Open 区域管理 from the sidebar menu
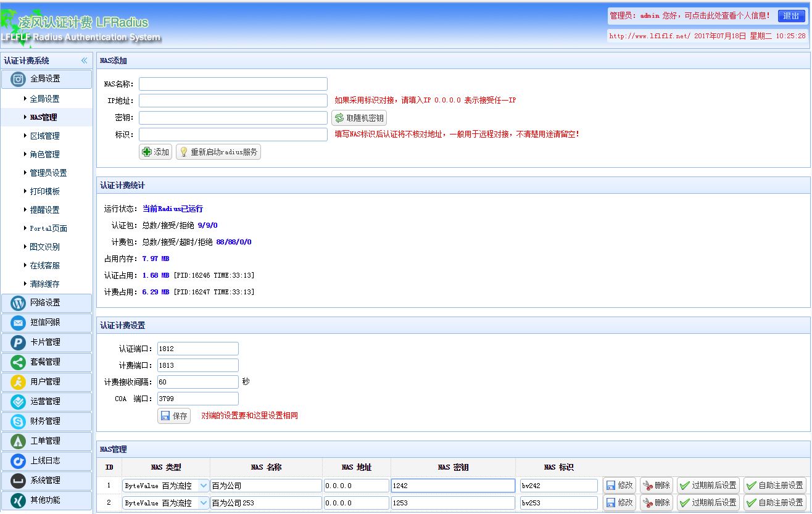Viewport: 812px width, 514px height. [x=44, y=136]
